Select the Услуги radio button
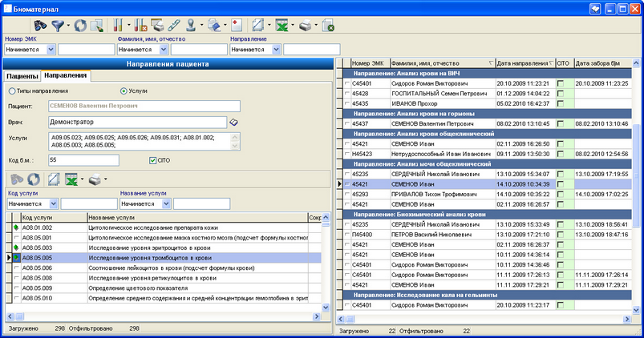644x338 pixels. tap(124, 91)
